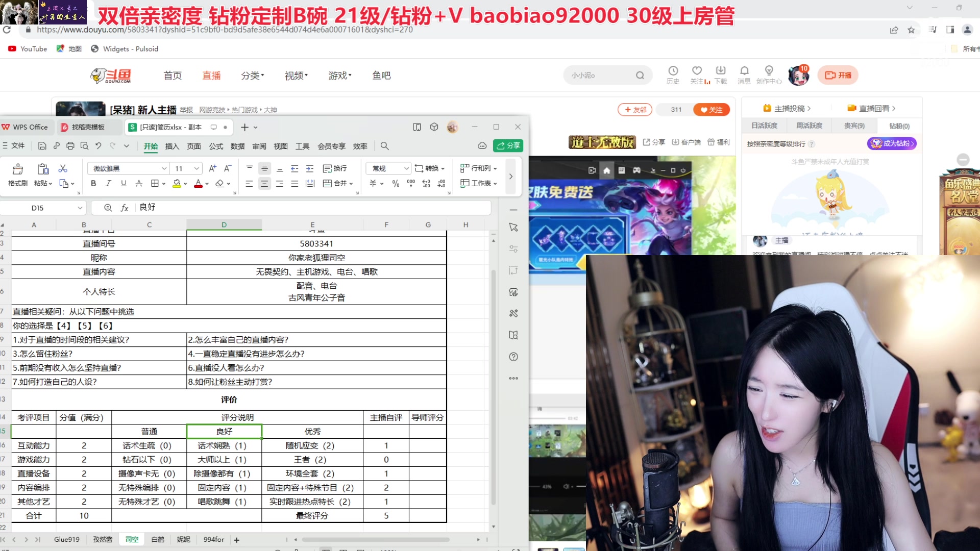The width and height of the screenshot is (980, 551).
Task: Click the cut scissors icon in WPS
Action: (63, 168)
